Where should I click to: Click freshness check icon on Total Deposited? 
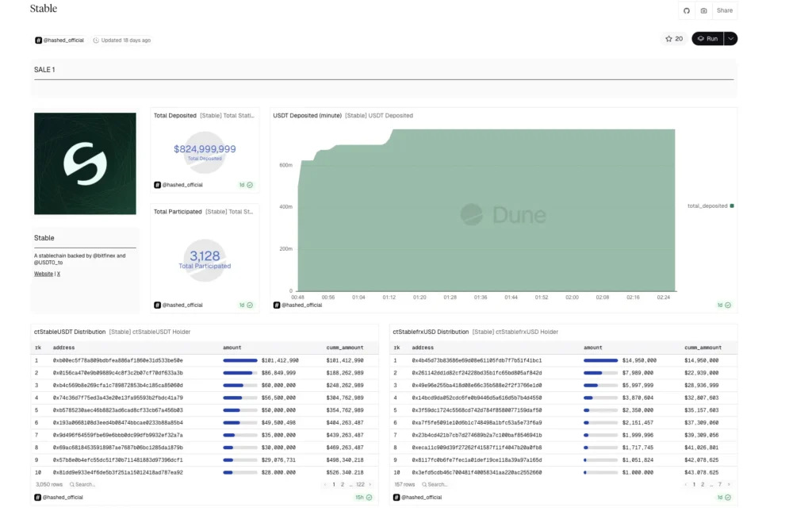pyautogui.click(x=250, y=185)
